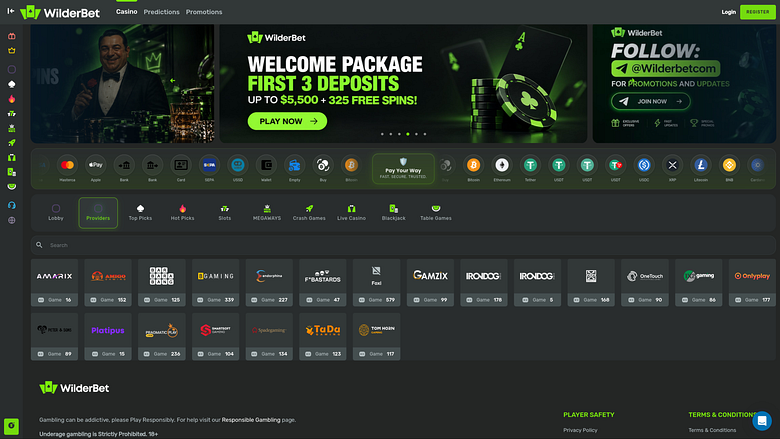Switch to the MEGAWAYS category
780x439 pixels.
[x=267, y=213]
